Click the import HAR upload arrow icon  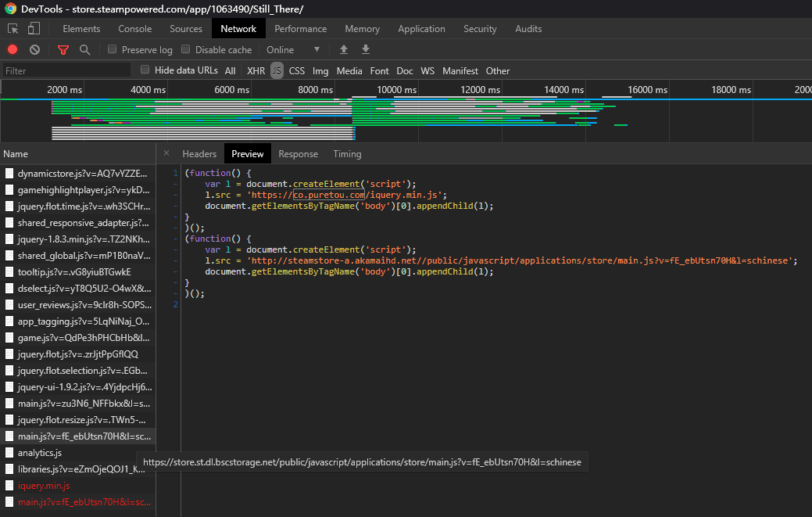[x=343, y=49]
